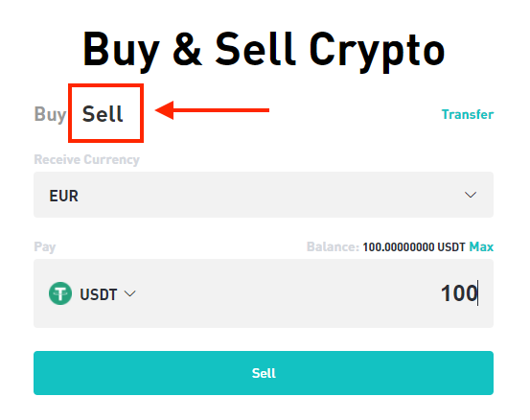Click the USDT currency label

(99, 294)
